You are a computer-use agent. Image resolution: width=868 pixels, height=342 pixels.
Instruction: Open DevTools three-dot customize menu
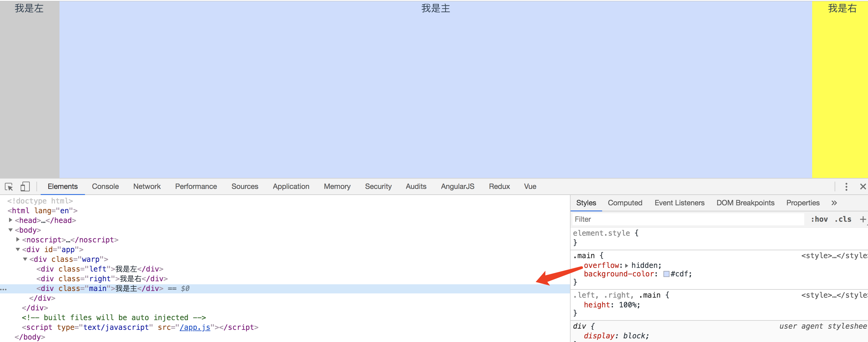[x=846, y=186]
